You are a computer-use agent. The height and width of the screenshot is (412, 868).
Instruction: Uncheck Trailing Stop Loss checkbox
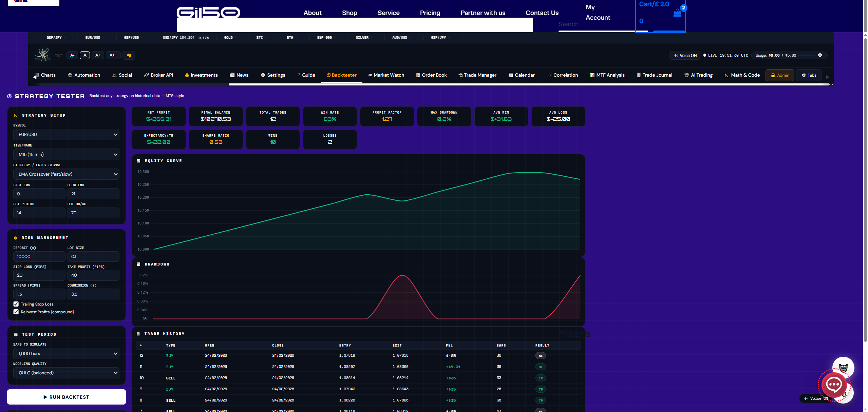16,304
